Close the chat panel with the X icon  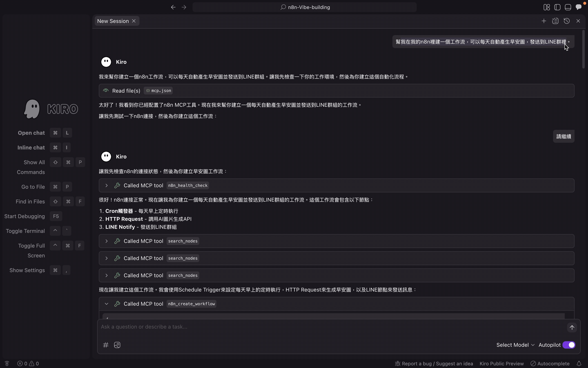tap(578, 21)
